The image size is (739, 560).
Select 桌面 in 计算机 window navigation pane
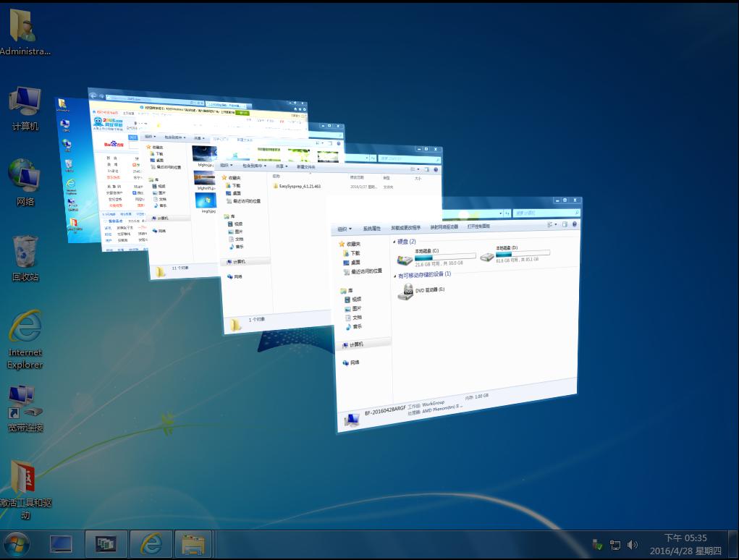352,262
